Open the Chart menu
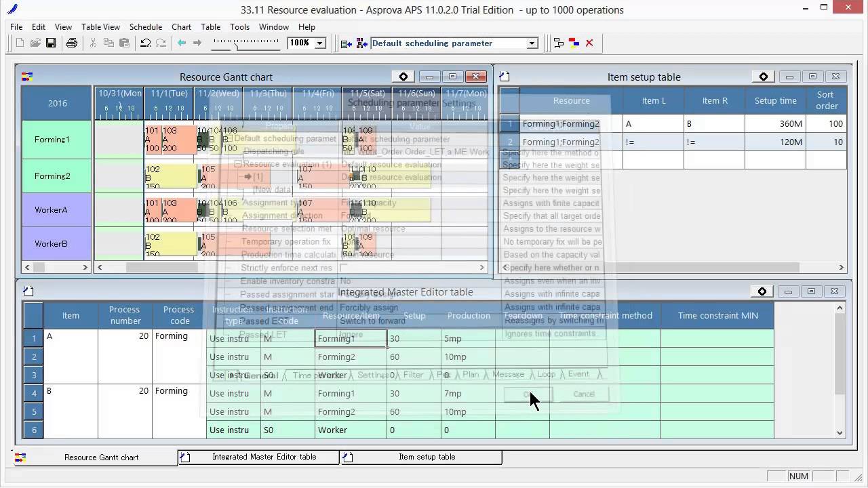The width and height of the screenshot is (868, 488). 181,26
